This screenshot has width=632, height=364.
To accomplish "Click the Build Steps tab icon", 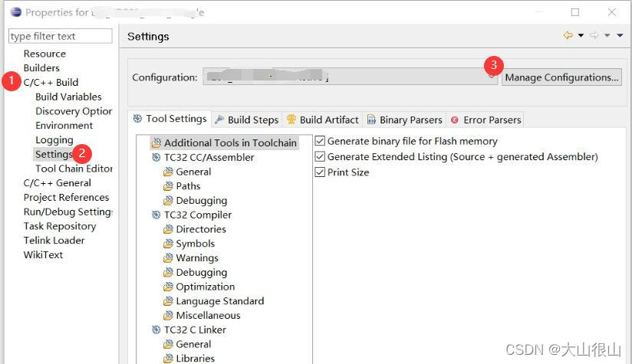I will (219, 120).
